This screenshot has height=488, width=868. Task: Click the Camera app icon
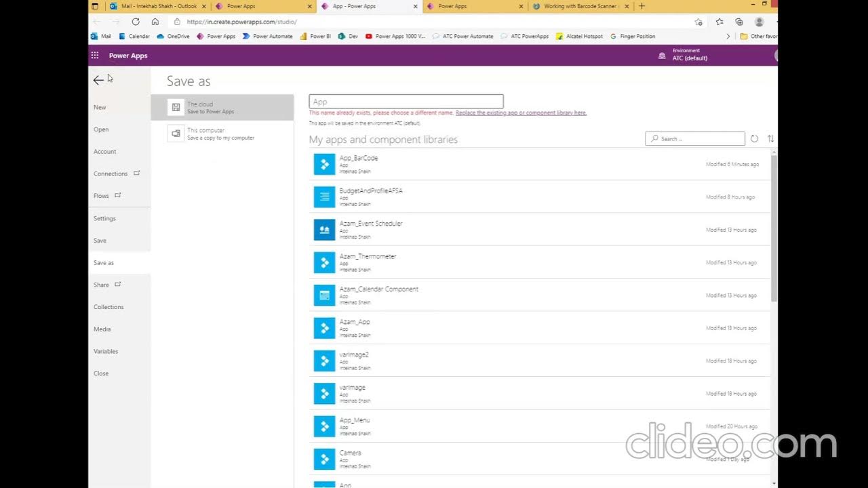point(324,459)
